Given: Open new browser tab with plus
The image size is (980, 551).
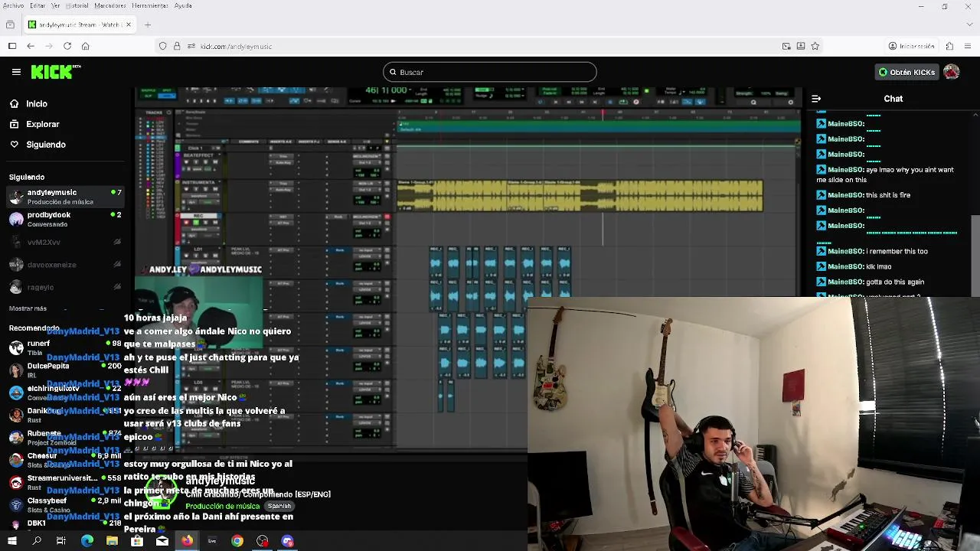Looking at the screenshot, I should click(148, 24).
